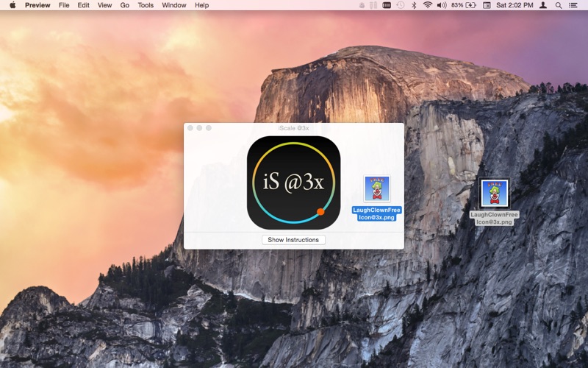Open the Apple menu
Viewport: 588px width, 368px height.
[12, 5]
